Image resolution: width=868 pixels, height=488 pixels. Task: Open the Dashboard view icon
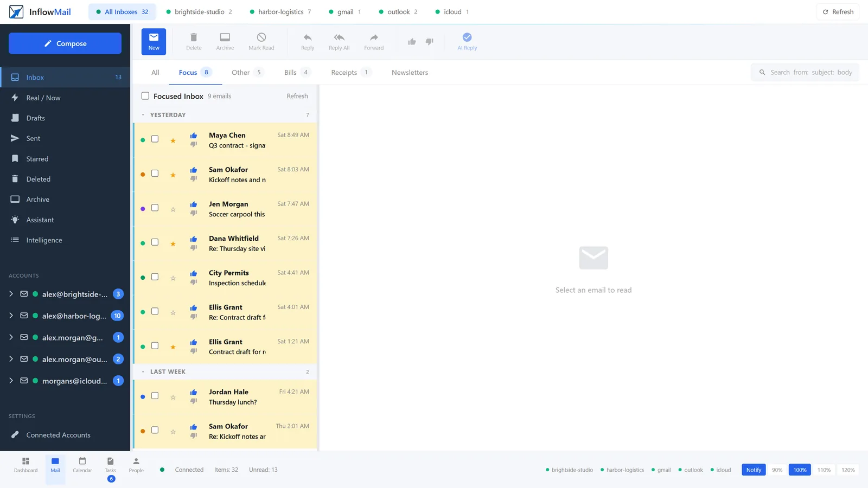(x=25, y=461)
